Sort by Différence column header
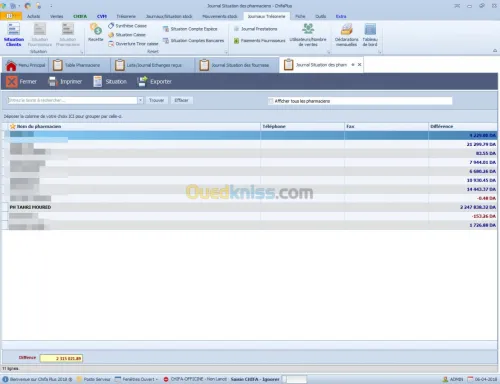500x384 pixels. tap(463, 126)
